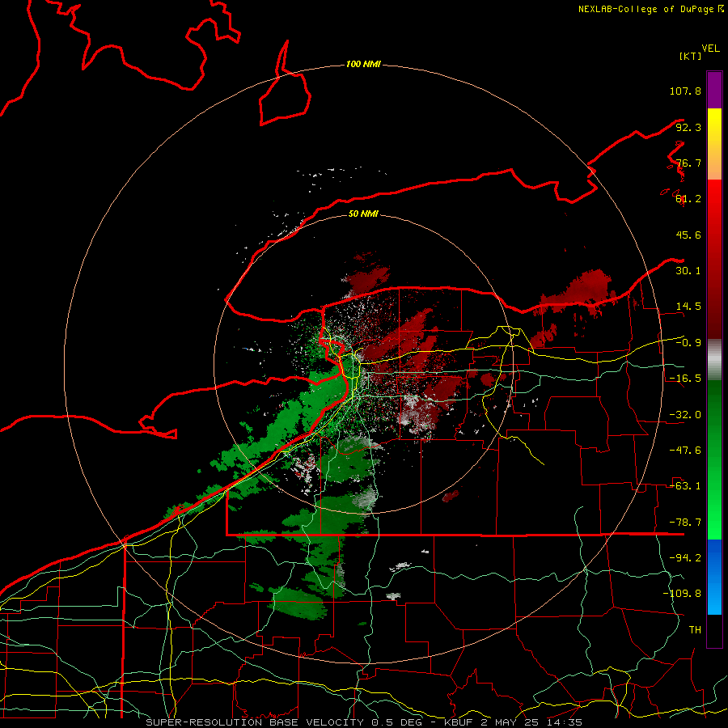The width and height of the screenshot is (728, 728).
Task: Click the TH legend label
Action: (695, 630)
